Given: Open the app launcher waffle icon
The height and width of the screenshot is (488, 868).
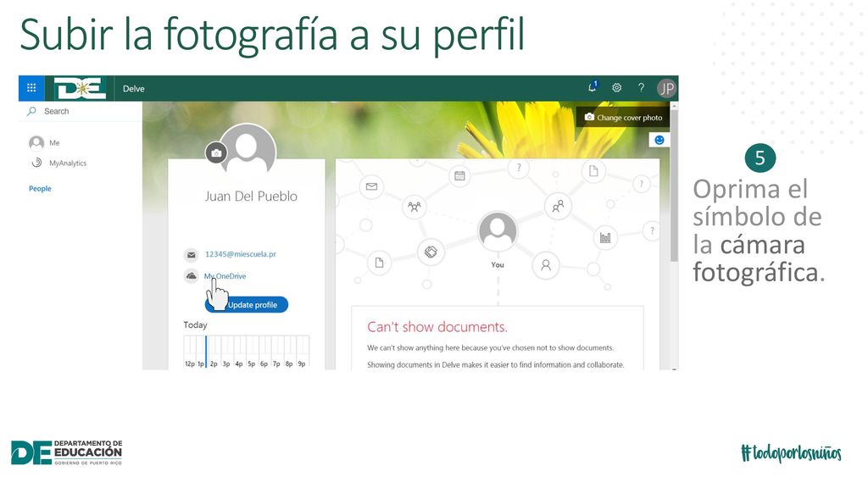Looking at the screenshot, I should coord(31,88).
